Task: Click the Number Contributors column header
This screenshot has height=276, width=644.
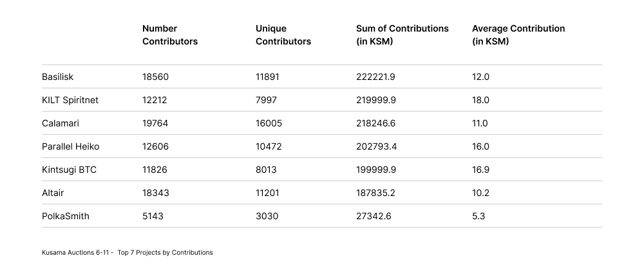Action: [x=170, y=35]
